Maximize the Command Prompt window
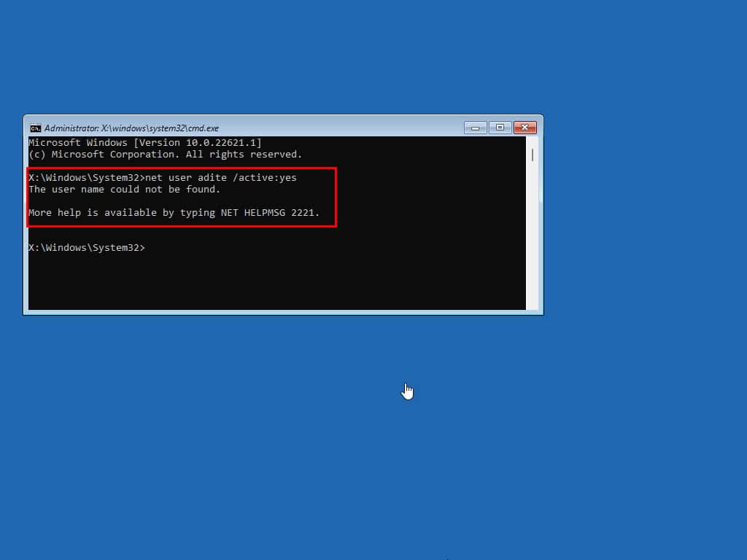Image resolution: width=747 pixels, height=560 pixels. [500, 128]
